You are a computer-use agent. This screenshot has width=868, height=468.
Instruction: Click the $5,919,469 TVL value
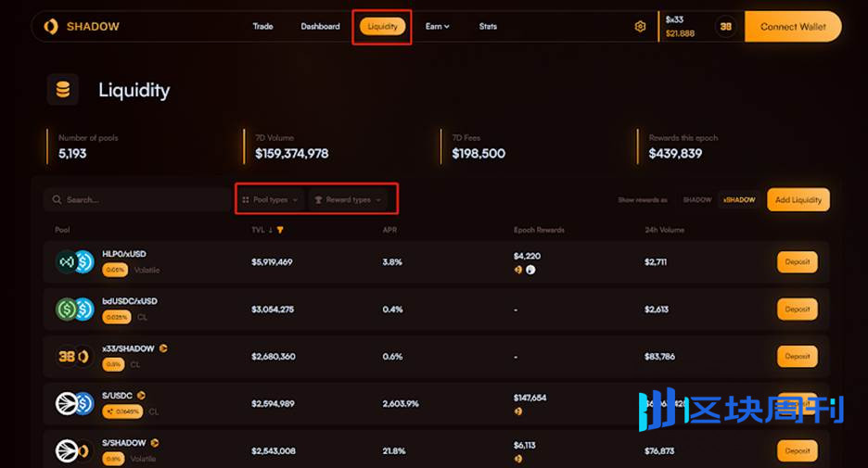(x=272, y=261)
